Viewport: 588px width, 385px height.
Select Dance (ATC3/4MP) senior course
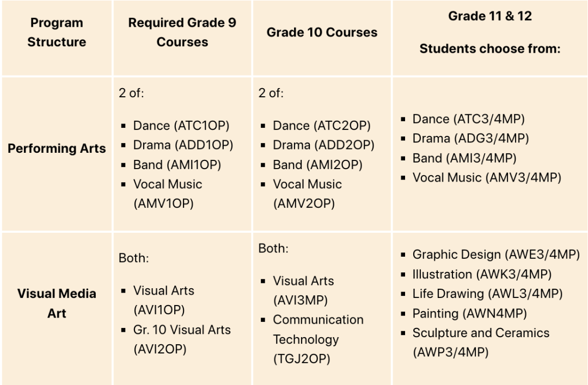(468, 119)
